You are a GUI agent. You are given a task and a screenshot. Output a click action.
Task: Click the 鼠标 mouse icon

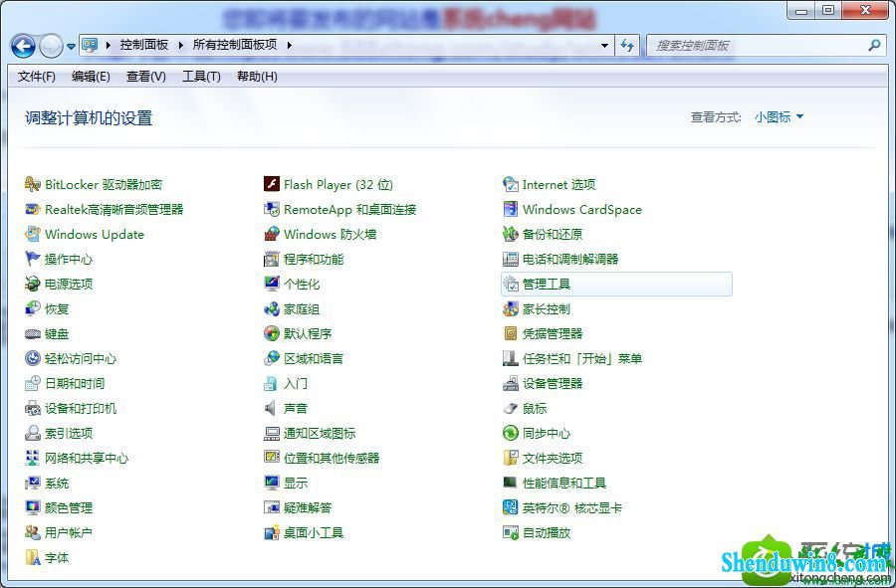coord(511,408)
